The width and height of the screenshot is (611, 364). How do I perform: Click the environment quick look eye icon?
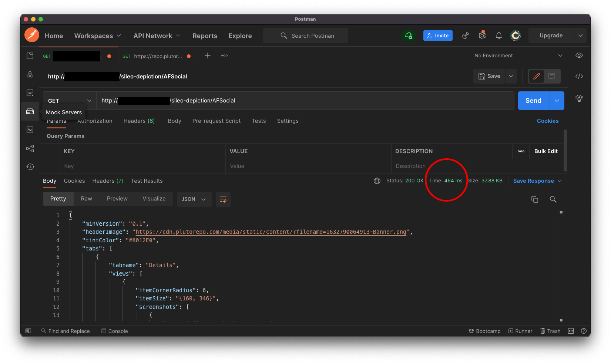pyautogui.click(x=579, y=55)
